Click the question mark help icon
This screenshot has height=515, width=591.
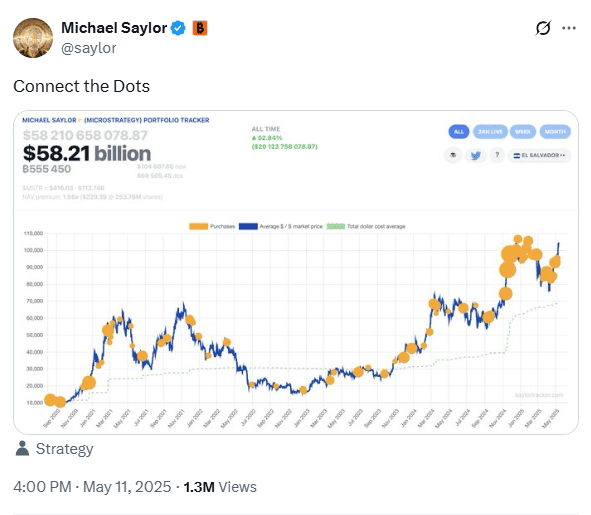497,155
